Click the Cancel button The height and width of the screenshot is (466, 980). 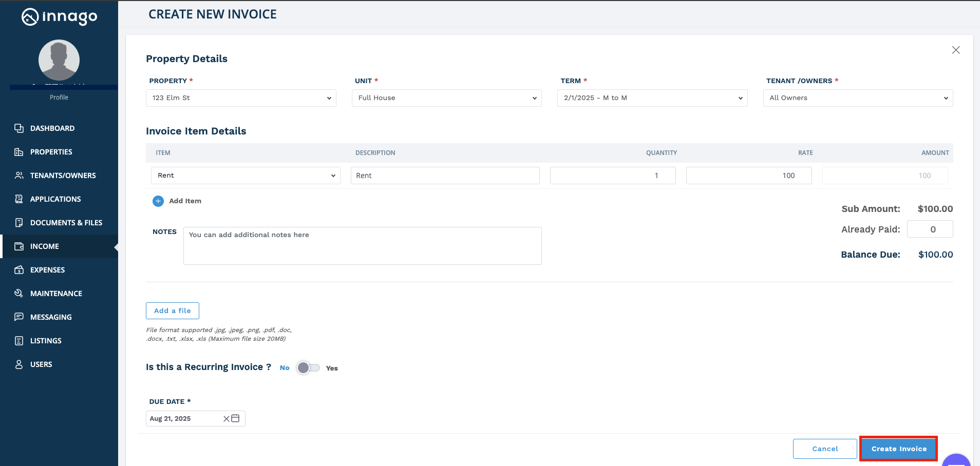(825, 449)
